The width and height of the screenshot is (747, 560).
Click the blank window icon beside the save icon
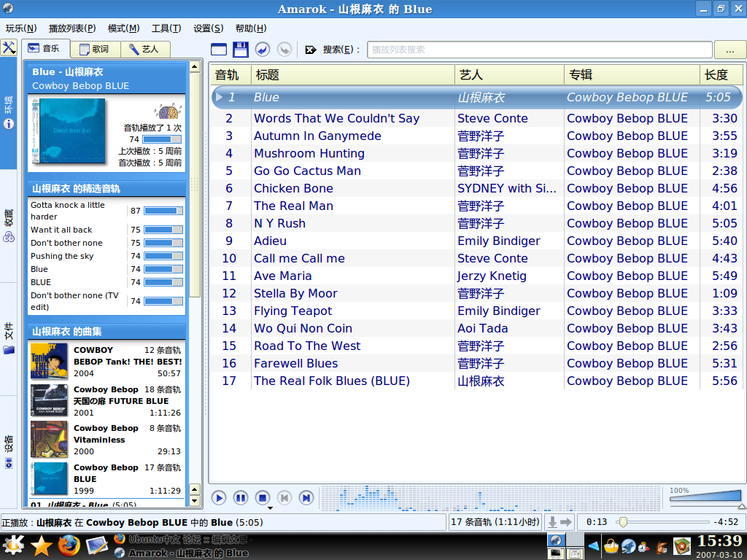(219, 49)
